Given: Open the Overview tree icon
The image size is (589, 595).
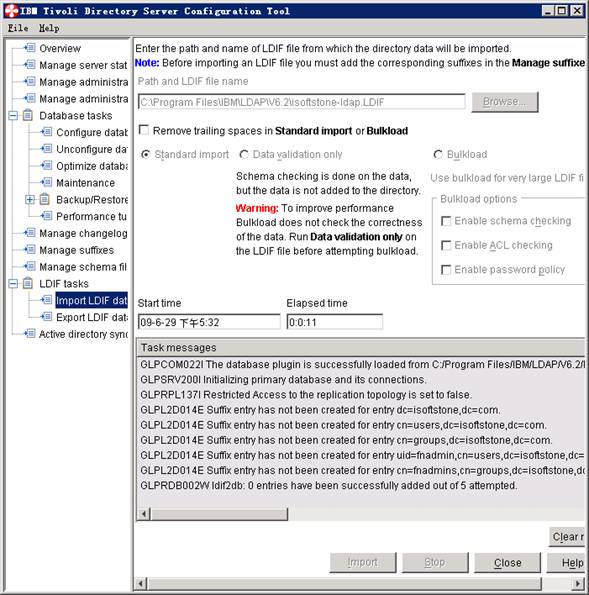Looking at the screenshot, I should point(30,48).
